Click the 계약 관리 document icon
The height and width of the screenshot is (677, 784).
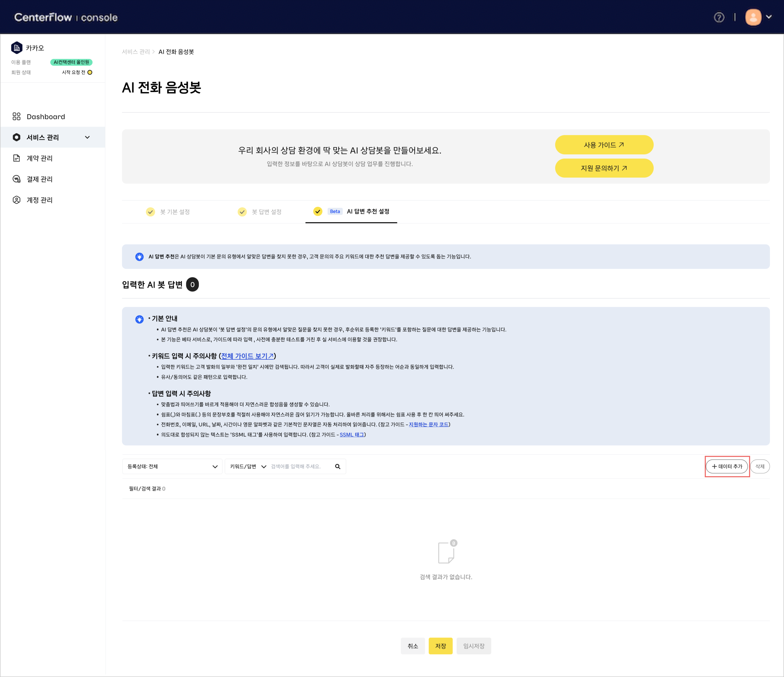(16, 158)
